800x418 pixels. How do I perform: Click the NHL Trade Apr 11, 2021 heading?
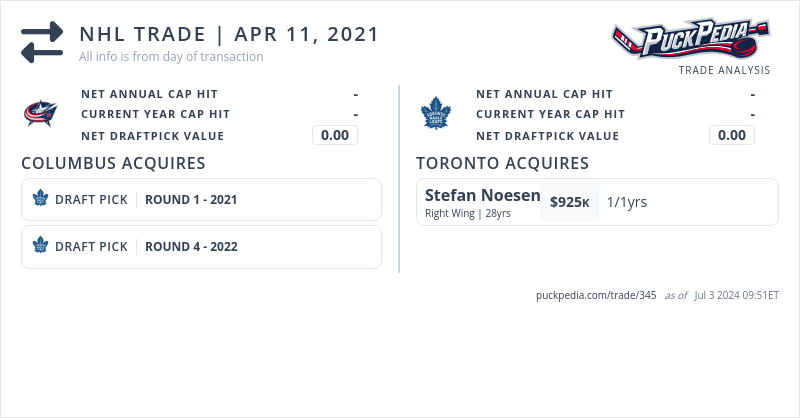point(229,34)
